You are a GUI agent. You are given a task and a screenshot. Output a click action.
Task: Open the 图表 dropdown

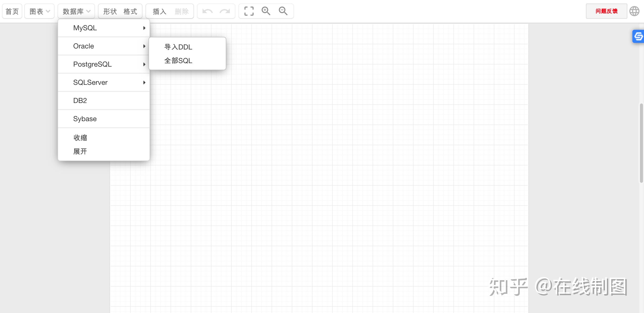tap(39, 11)
